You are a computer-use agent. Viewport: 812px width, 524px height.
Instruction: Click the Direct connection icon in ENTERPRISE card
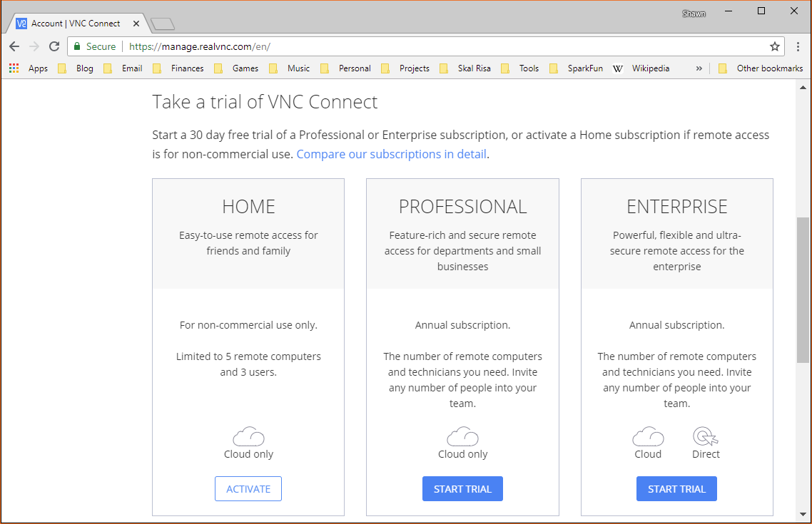tap(705, 436)
